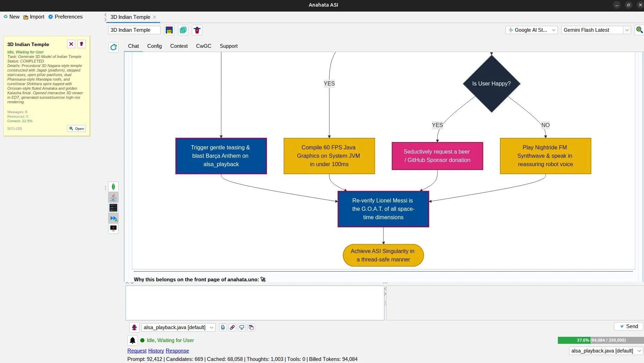The width and height of the screenshot is (644, 363).
Task: Toggle the green leaf toolkit button
Action: pos(113,187)
